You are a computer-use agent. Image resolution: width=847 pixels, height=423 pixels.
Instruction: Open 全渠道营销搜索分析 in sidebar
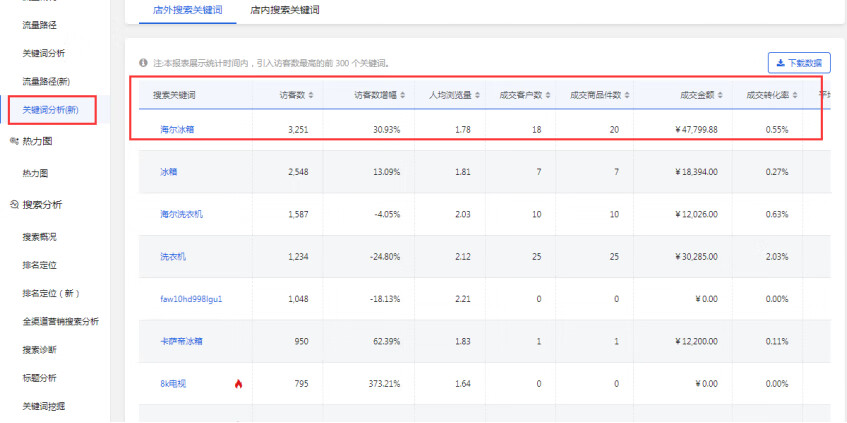[60, 321]
